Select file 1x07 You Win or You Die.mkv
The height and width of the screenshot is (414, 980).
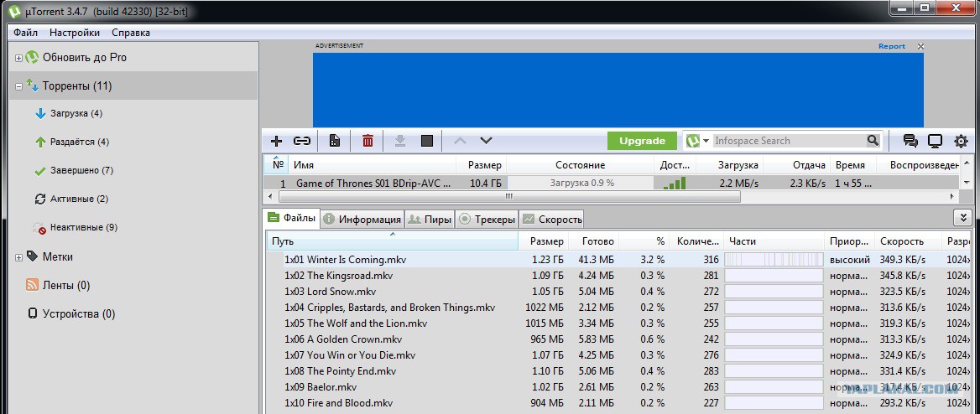[350, 355]
